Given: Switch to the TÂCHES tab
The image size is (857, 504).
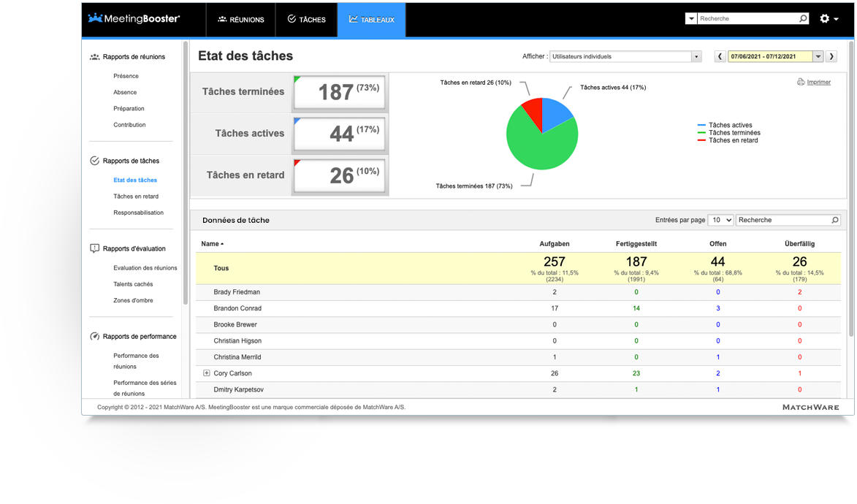Looking at the screenshot, I should click(307, 20).
